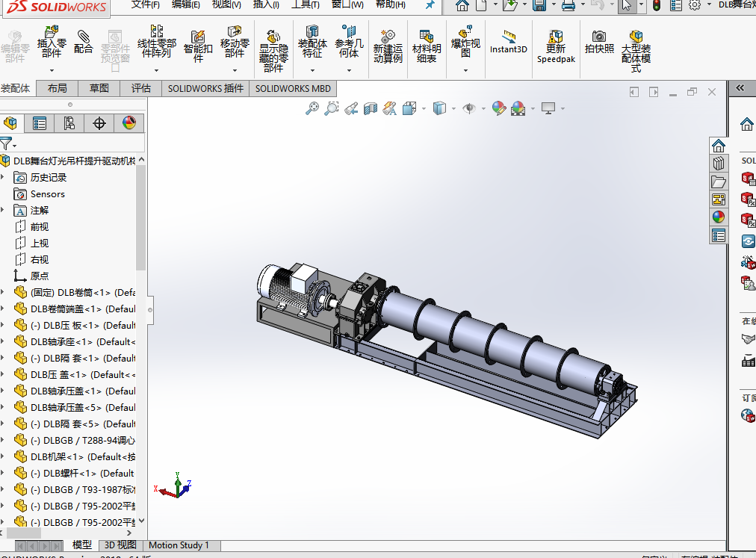This screenshot has height=558, width=756.
Task: Click the Save disk icon
Action: pos(539,5)
